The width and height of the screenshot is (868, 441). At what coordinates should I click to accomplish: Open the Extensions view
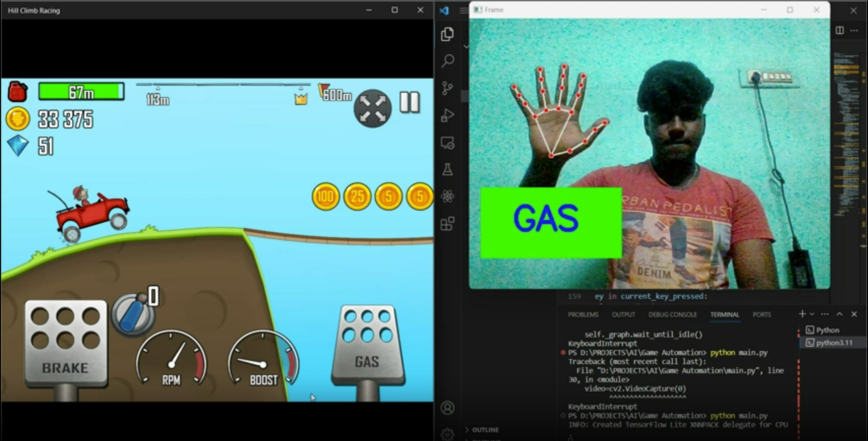tap(447, 224)
